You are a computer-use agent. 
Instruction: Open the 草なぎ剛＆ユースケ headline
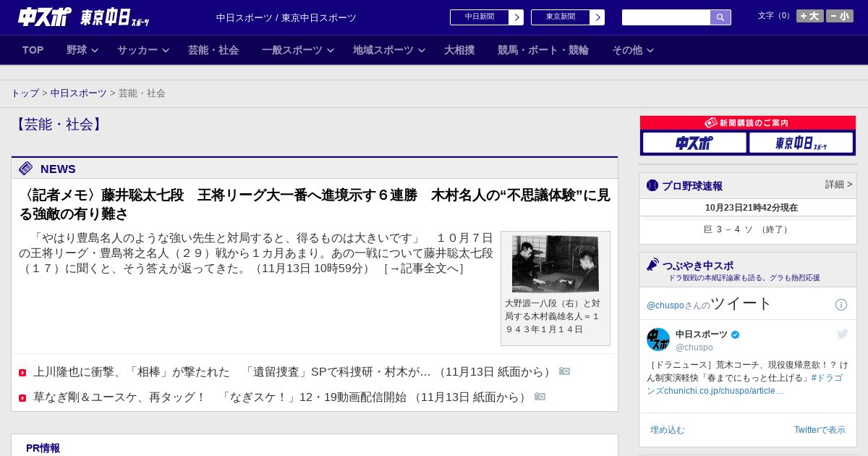(220, 397)
